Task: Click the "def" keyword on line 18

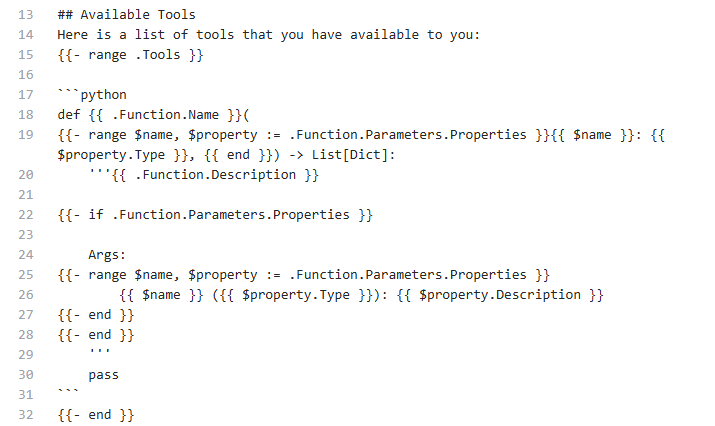Action: pos(69,115)
